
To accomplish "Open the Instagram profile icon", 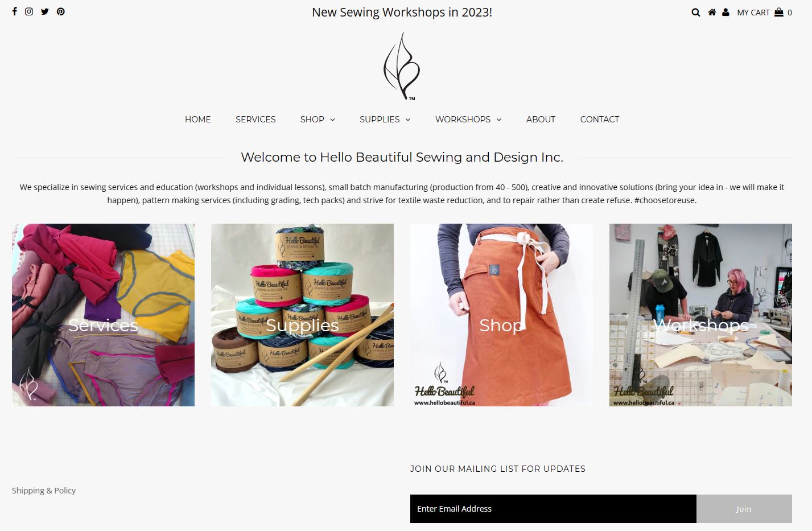I will [29, 11].
